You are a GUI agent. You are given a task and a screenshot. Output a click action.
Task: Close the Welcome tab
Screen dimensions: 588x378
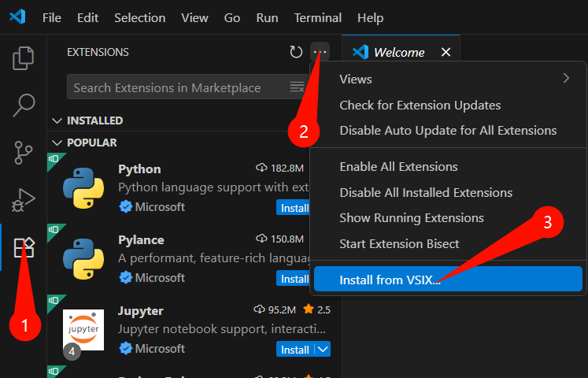click(x=446, y=52)
